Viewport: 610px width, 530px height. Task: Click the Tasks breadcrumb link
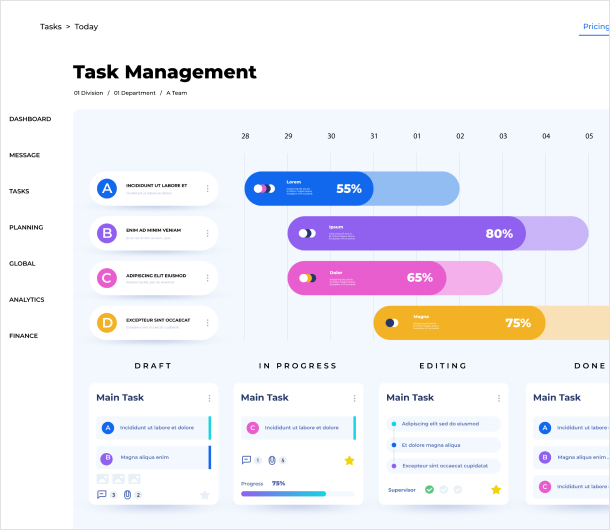[x=50, y=27]
